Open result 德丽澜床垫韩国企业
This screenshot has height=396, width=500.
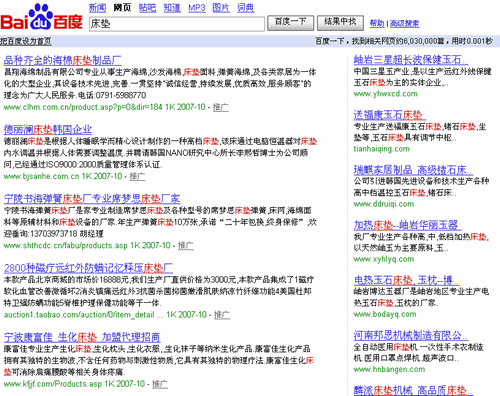point(48,129)
